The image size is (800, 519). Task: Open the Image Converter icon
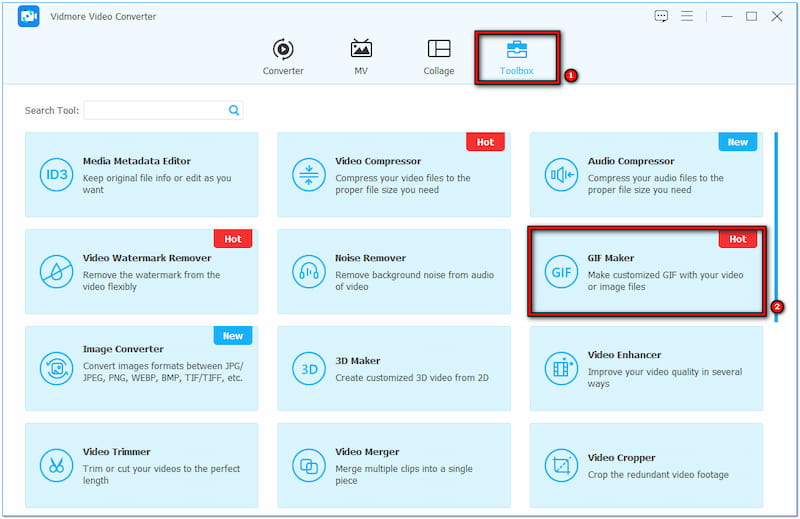tap(57, 368)
